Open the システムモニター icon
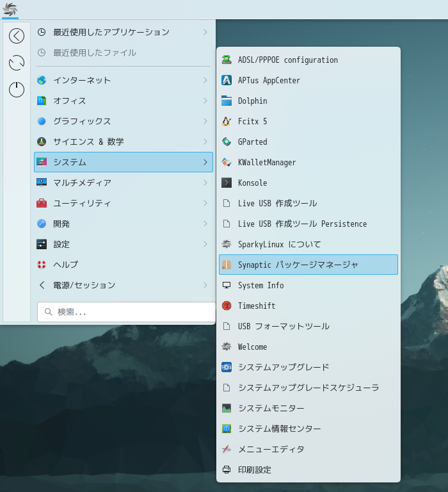Viewport: 448px width, 492px height. click(x=227, y=408)
